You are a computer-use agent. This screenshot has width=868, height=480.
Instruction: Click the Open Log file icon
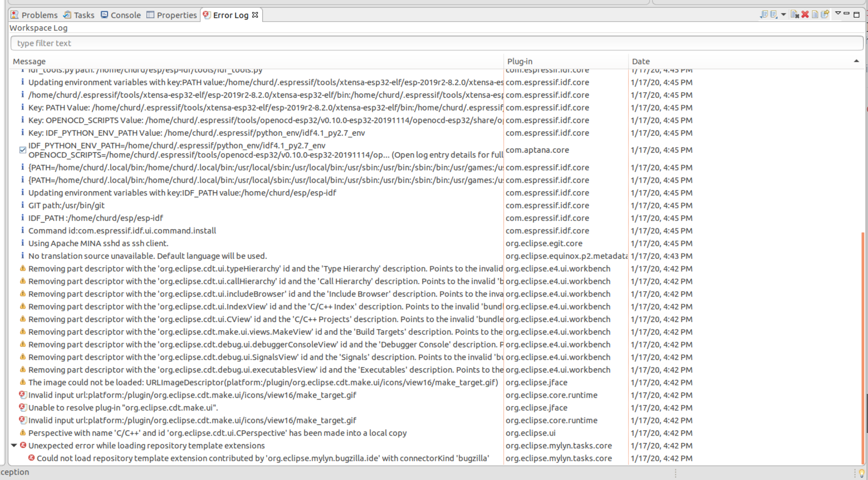tap(815, 14)
